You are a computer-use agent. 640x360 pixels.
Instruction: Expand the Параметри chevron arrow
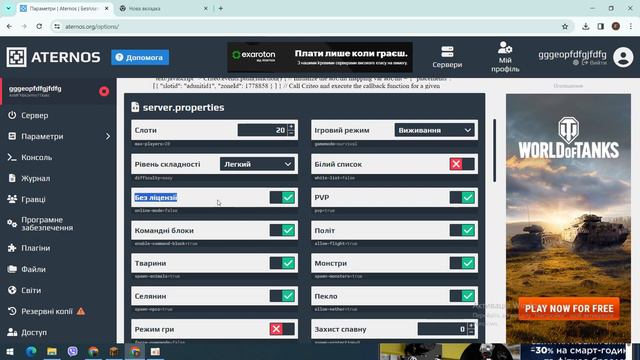click(x=108, y=136)
